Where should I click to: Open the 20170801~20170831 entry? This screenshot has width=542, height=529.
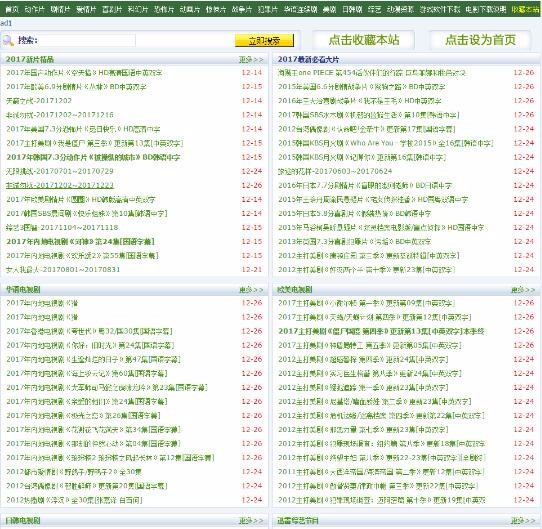tap(63, 270)
